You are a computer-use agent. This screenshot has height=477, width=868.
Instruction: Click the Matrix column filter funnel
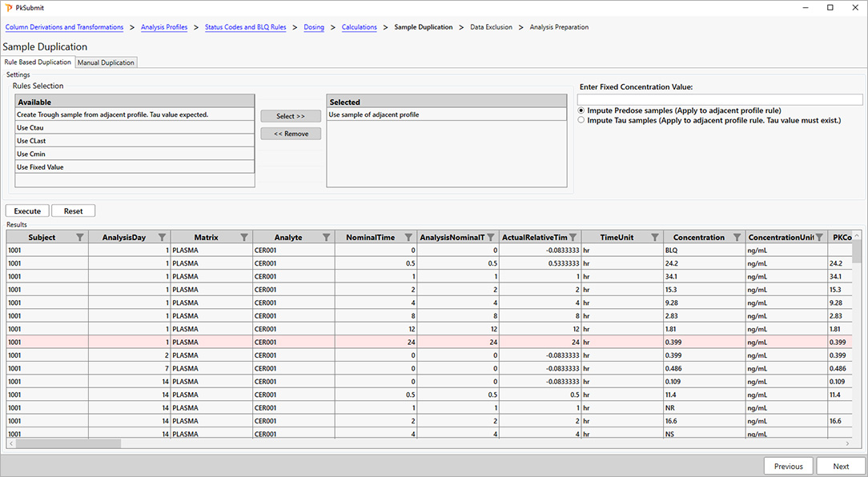244,237
